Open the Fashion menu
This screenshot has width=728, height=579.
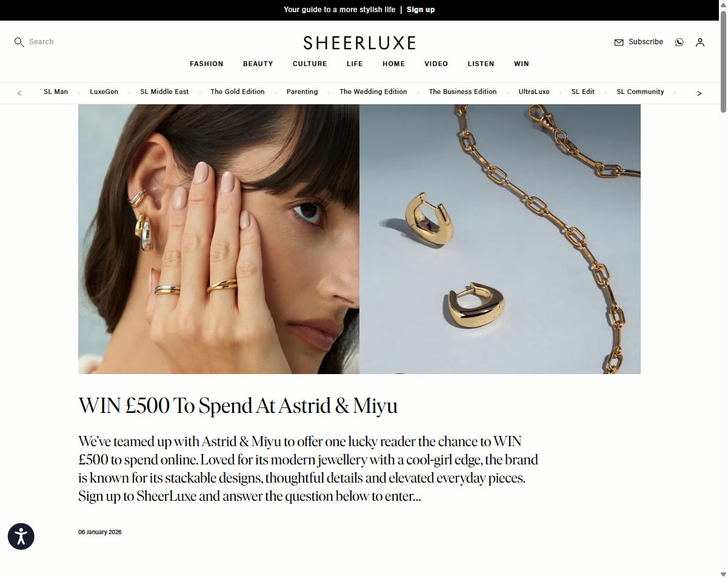(207, 64)
